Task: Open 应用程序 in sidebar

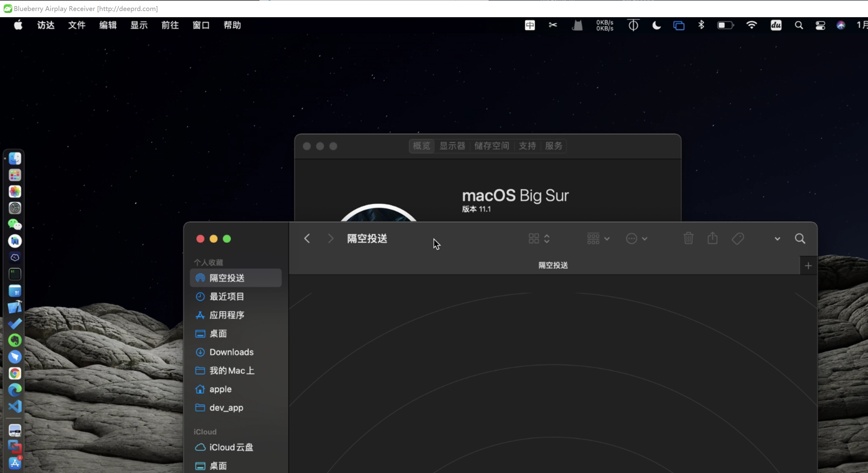Action: pos(236,315)
